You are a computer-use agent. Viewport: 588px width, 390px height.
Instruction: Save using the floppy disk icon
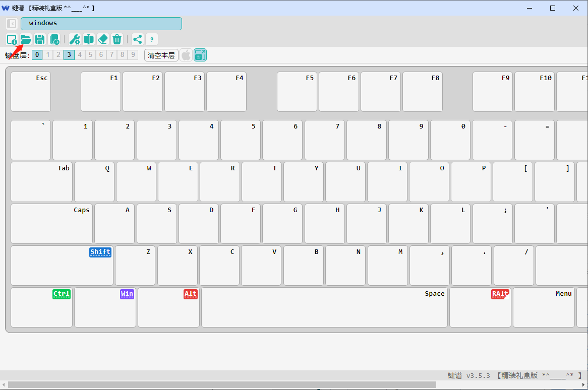(40, 39)
